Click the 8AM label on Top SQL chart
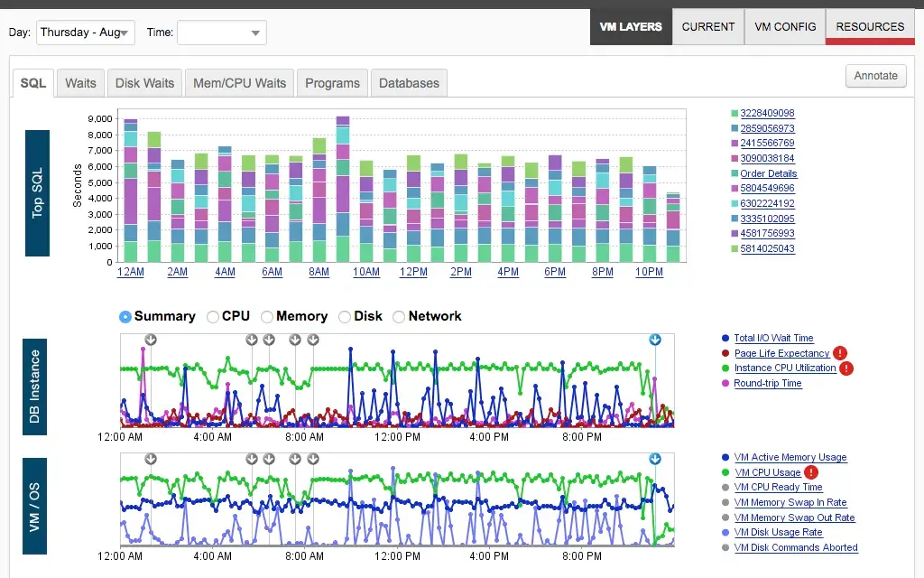The width and height of the screenshot is (924, 578). point(319,272)
